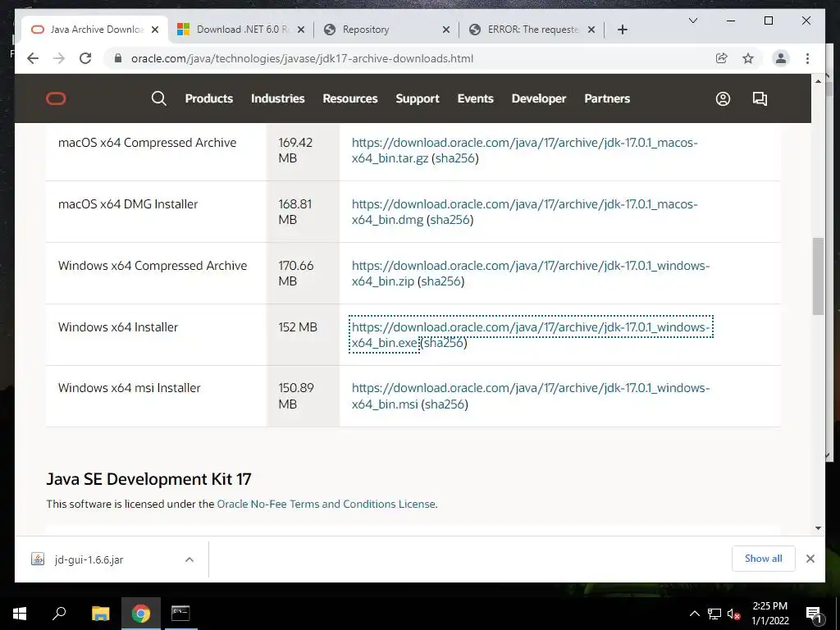Select 'Java SE Development Kit 17' heading

[x=148, y=479]
